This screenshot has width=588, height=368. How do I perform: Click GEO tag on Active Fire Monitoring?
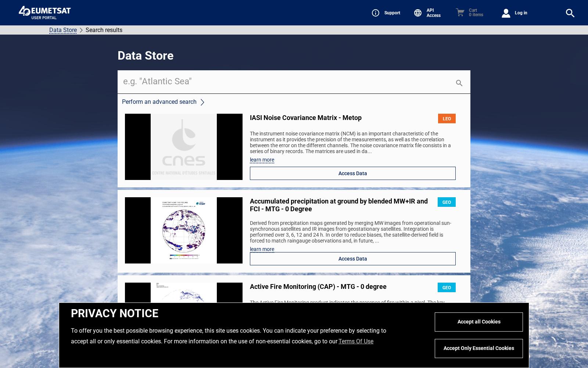click(447, 287)
